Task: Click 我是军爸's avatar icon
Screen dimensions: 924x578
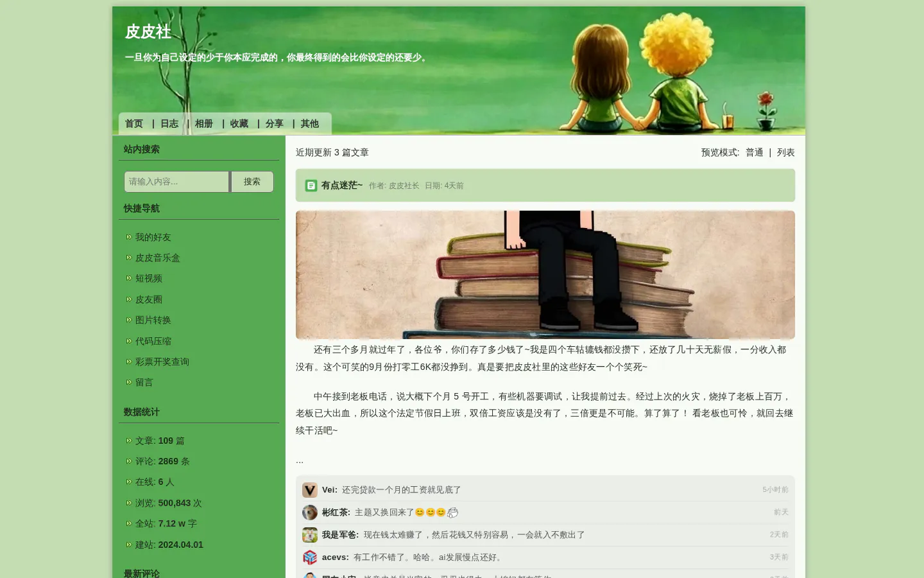Action: [310, 535]
